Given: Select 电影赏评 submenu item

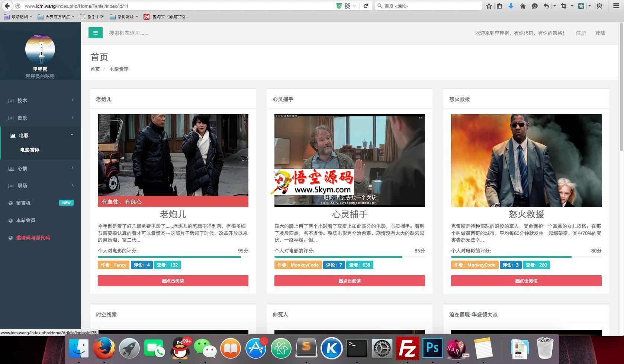Looking at the screenshot, I should 30,150.
